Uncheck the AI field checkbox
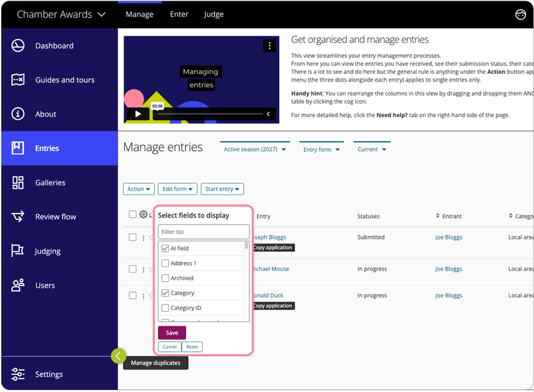The height and width of the screenshot is (392, 534). pos(165,249)
